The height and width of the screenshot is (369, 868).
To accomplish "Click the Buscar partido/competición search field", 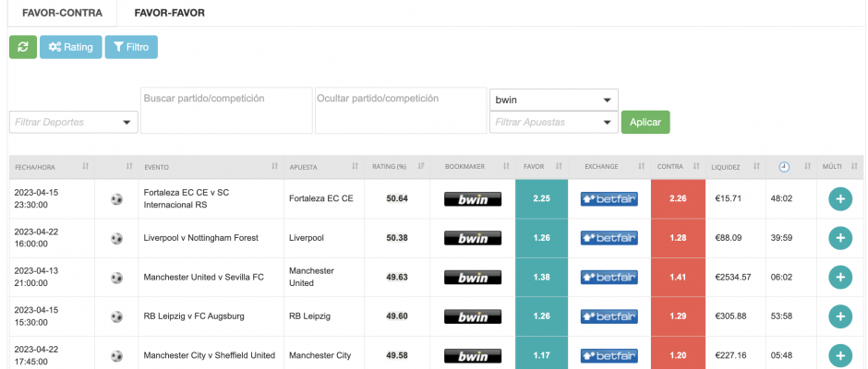I will pos(226,111).
